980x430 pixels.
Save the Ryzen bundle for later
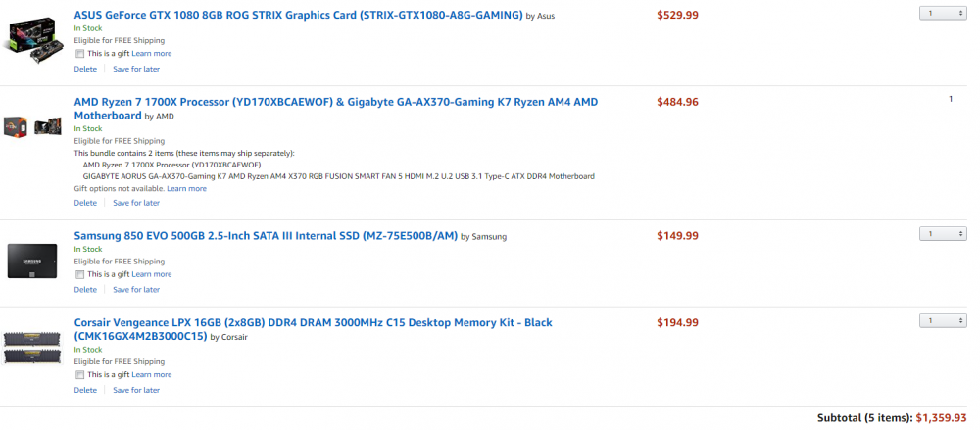coord(136,203)
